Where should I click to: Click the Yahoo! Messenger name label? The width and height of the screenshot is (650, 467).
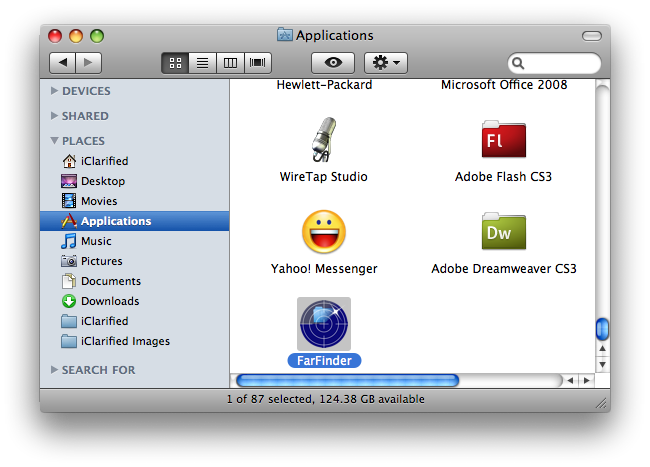(x=324, y=269)
